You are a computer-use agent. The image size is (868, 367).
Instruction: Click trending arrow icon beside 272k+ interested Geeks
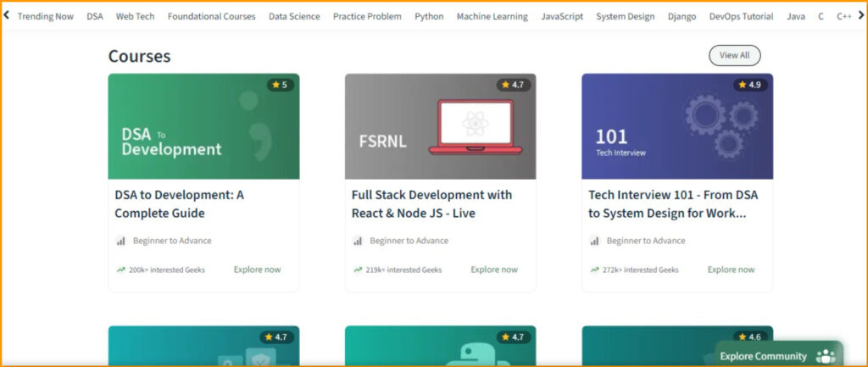pyautogui.click(x=595, y=270)
